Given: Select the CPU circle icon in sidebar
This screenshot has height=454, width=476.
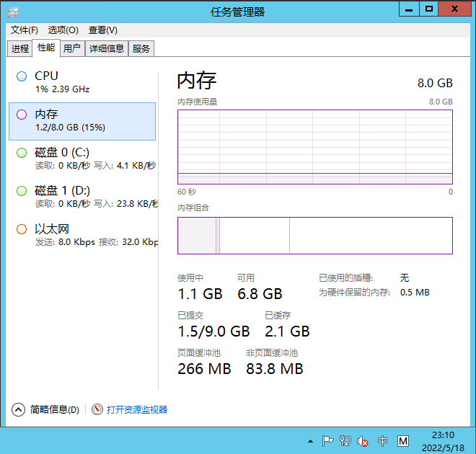Looking at the screenshot, I should pyautogui.click(x=22, y=76).
